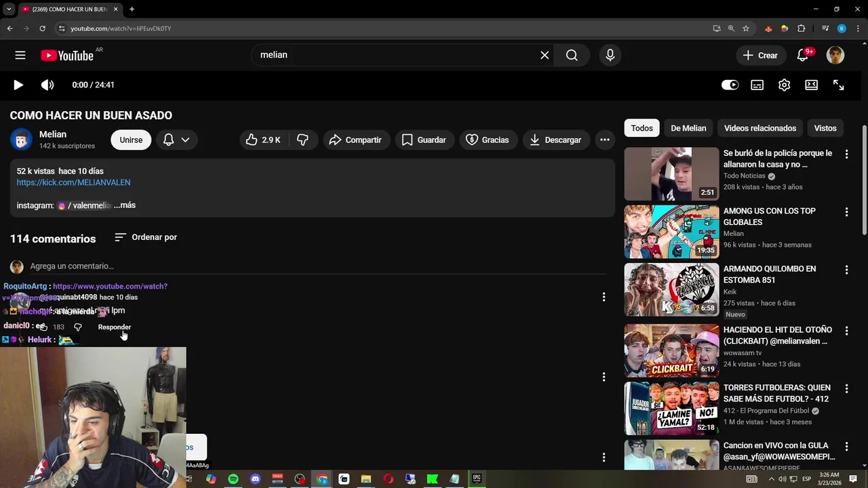Open options for 'ARMANDO QUILOMBO EN ESTOMBA'
The height and width of the screenshot is (488, 868).
[x=846, y=270]
